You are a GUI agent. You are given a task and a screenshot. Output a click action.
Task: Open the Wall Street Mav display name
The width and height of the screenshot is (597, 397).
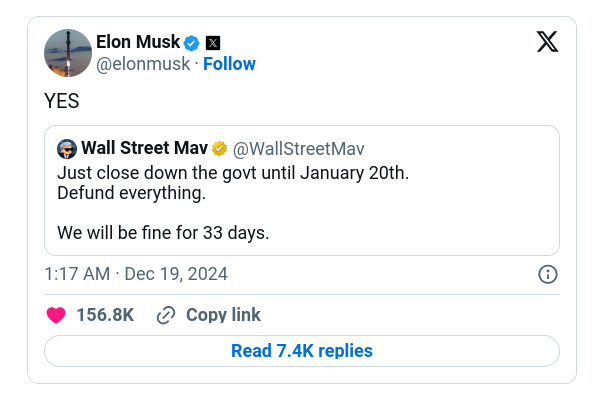pos(144,148)
